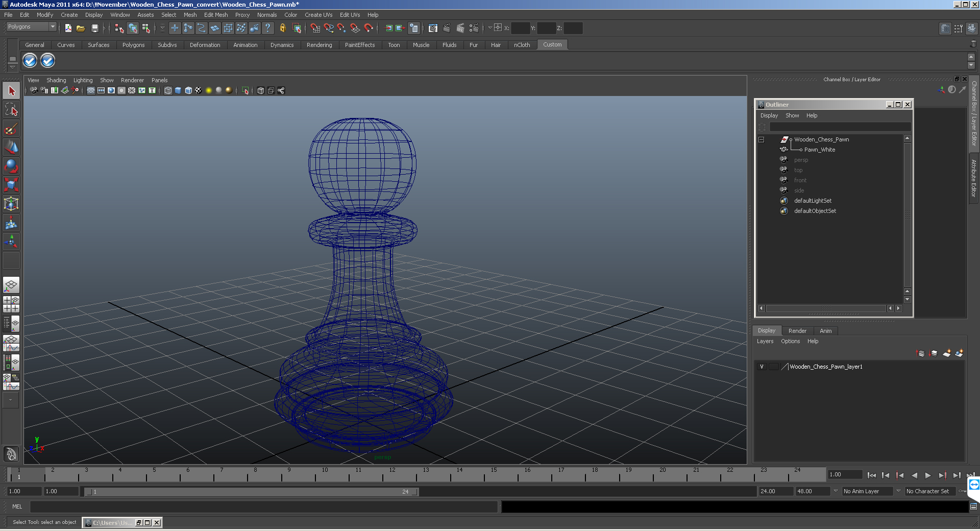Toggle Select by Component Type mode
Screen dimensions: 980x531
(146, 28)
